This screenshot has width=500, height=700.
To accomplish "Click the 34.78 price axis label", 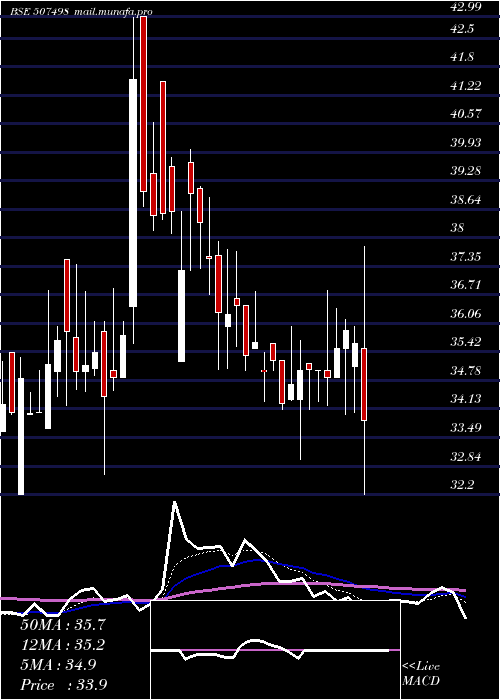I will pyautogui.click(x=467, y=371).
